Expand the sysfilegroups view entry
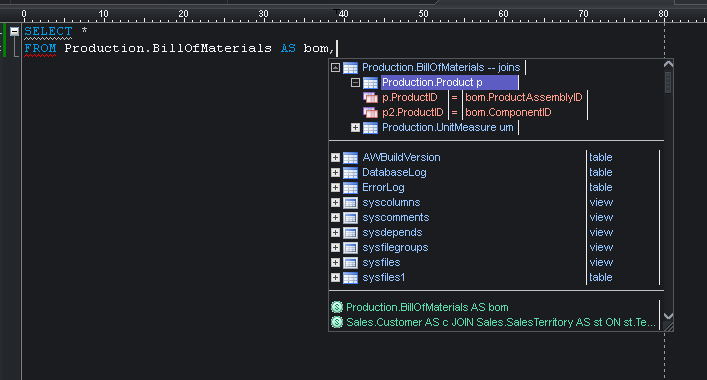Image resolution: width=707 pixels, height=380 pixels. click(x=335, y=247)
